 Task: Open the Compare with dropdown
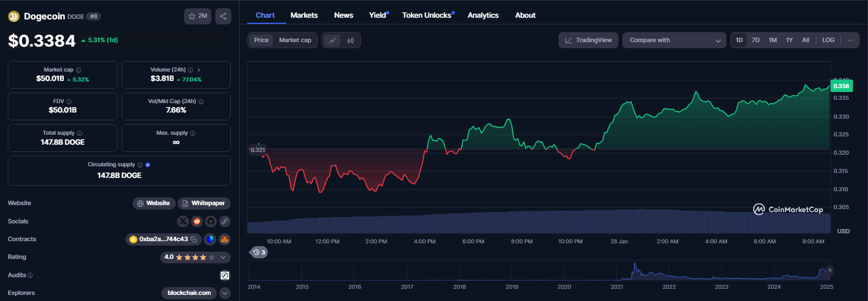[x=674, y=40]
